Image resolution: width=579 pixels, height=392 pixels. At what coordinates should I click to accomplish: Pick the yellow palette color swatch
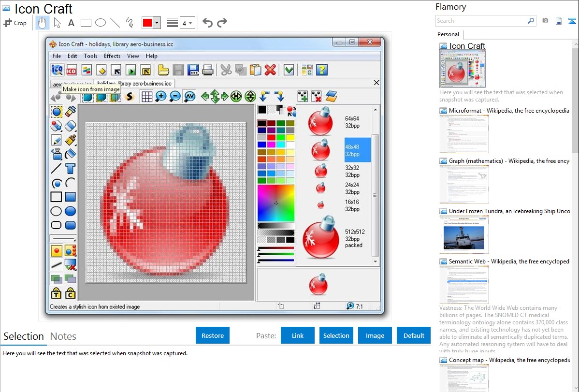tap(290, 137)
